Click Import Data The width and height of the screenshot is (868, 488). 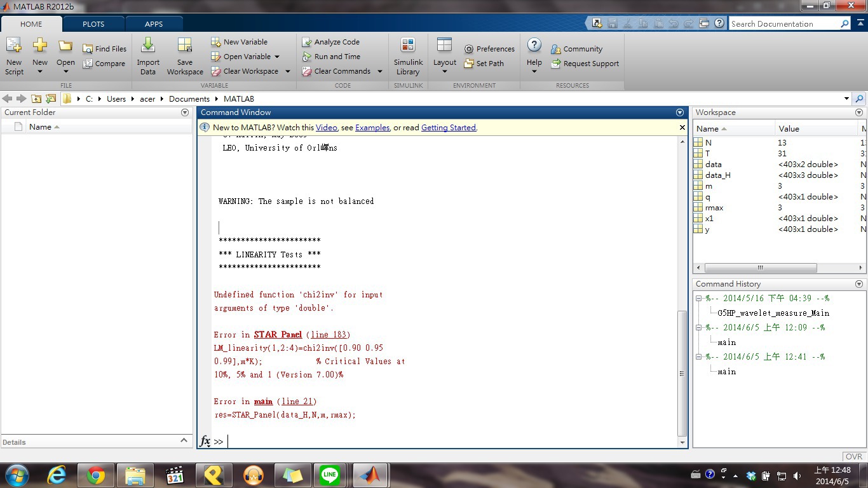click(x=148, y=56)
